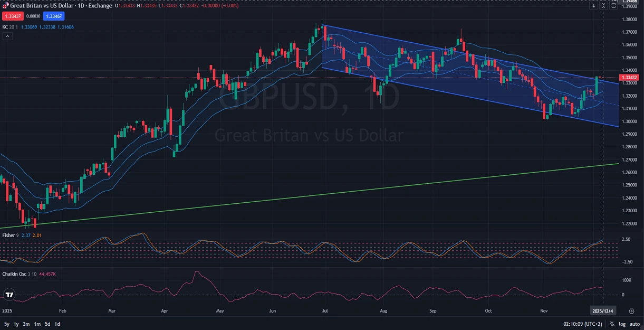
Task: Toggle logarithmic price scale with the log button
Action: 622,324
